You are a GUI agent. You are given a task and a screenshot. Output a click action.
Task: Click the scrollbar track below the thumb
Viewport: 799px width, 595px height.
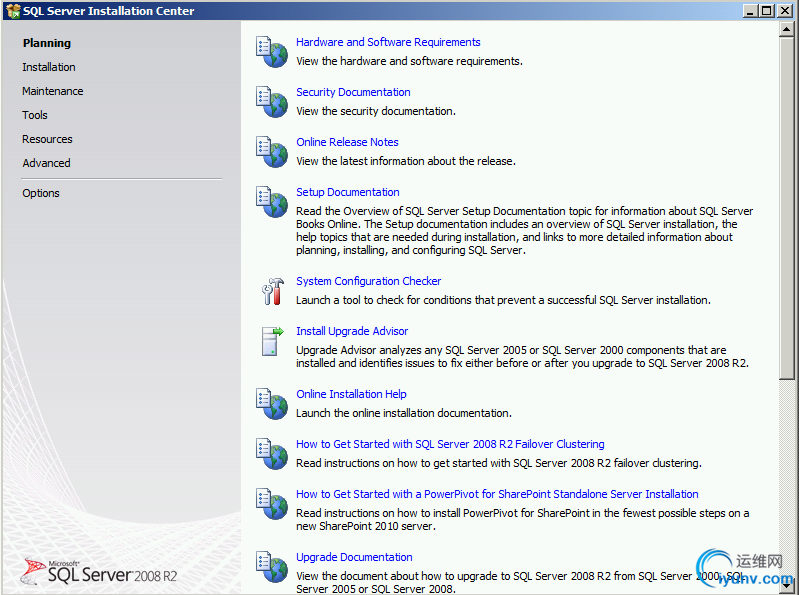[x=786, y=479]
